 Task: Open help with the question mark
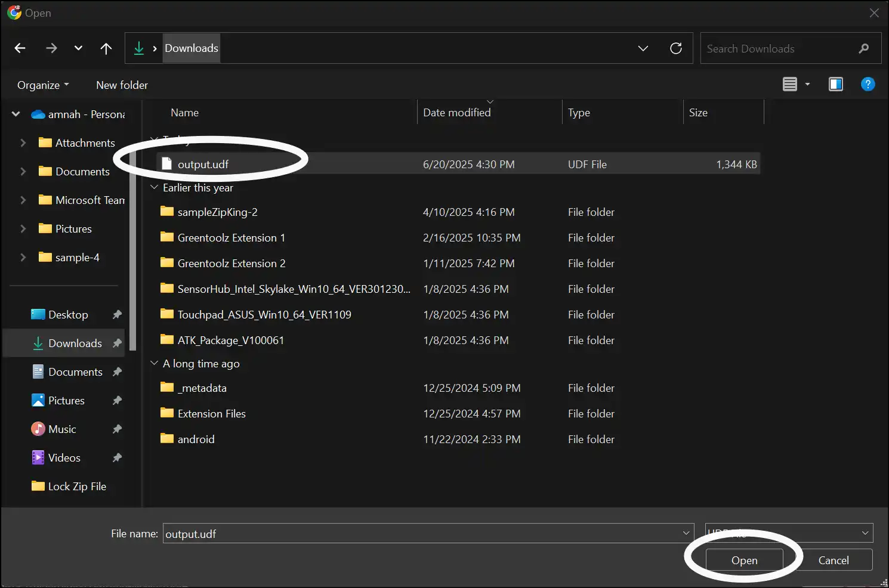[x=868, y=84]
